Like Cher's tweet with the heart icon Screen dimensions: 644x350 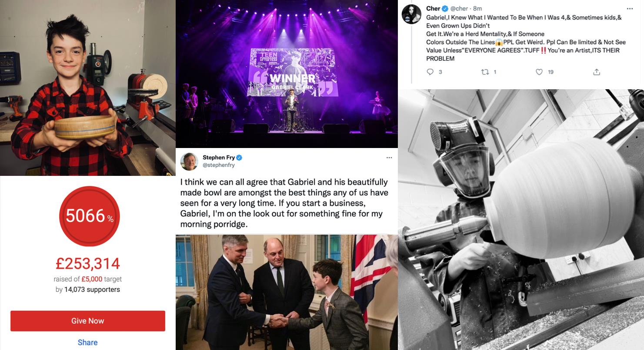click(539, 72)
